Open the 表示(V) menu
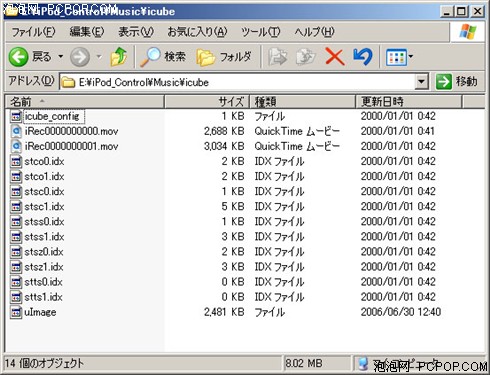This screenshot has width=490, height=375. (x=136, y=32)
